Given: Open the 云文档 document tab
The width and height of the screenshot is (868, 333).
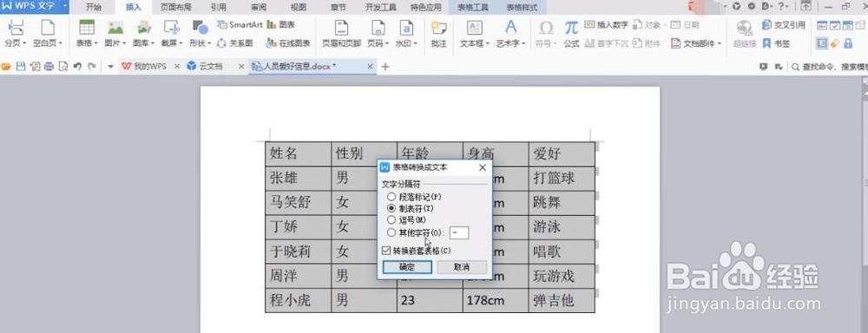Looking at the screenshot, I should [x=210, y=67].
